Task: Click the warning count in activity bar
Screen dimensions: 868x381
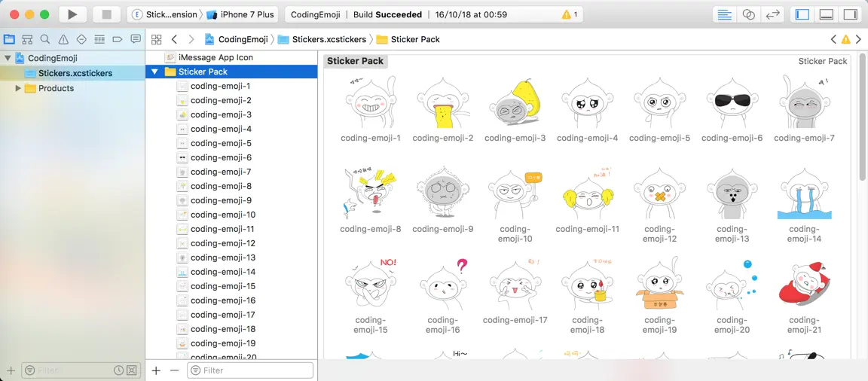Action: [570, 15]
